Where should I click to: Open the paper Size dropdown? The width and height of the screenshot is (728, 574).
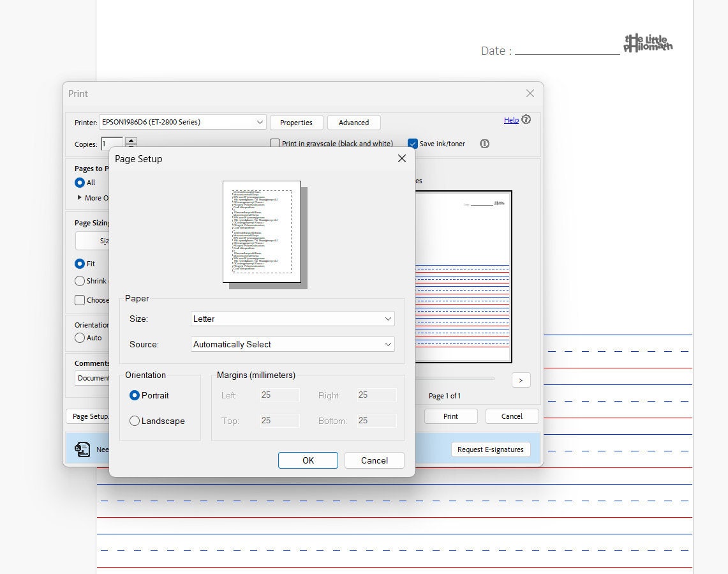[x=292, y=319]
